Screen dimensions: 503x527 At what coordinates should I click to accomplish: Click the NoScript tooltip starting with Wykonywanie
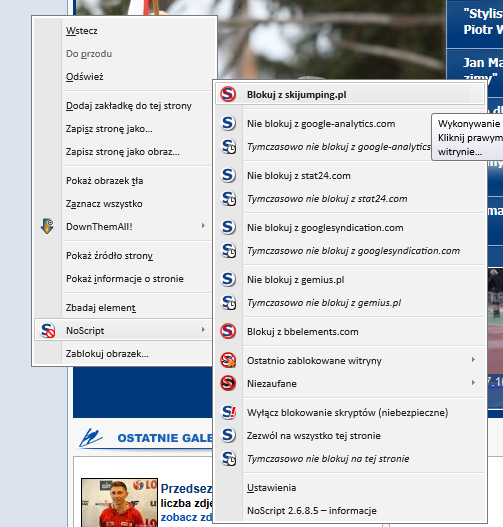(x=467, y=137)
